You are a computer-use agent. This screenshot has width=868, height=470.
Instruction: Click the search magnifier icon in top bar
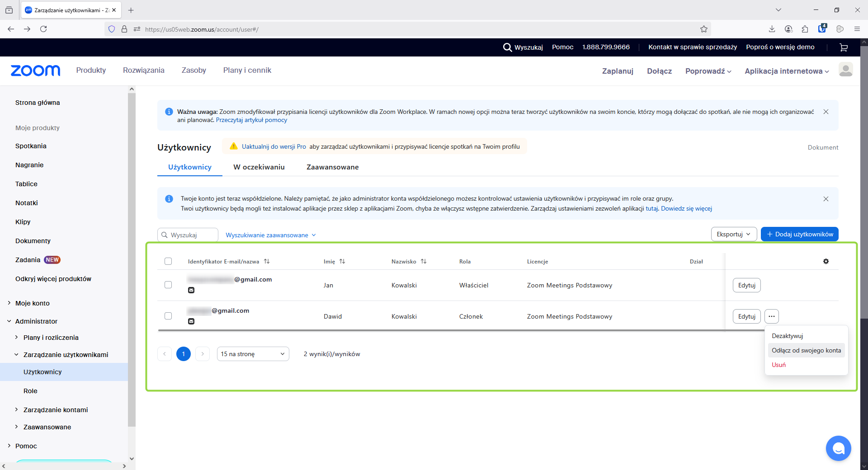[507, 47]
